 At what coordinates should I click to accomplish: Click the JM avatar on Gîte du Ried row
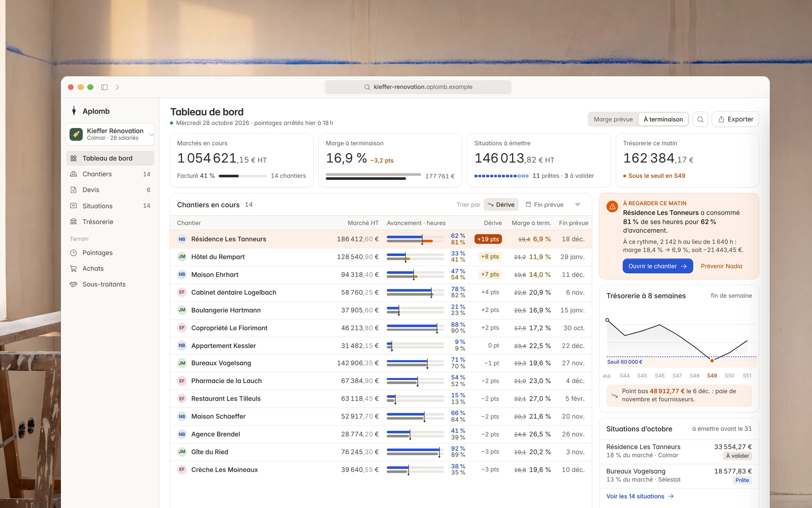click(x=182, y=451)
